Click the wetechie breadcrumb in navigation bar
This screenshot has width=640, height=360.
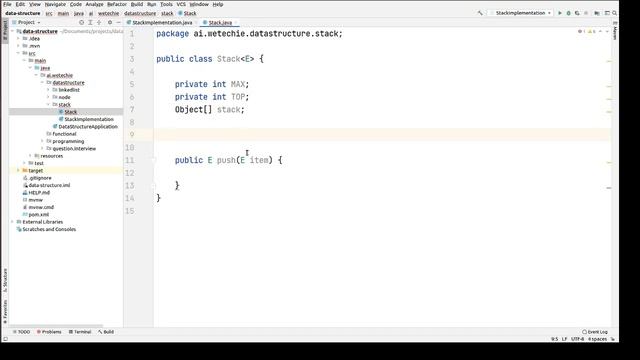tap(108, 13)
